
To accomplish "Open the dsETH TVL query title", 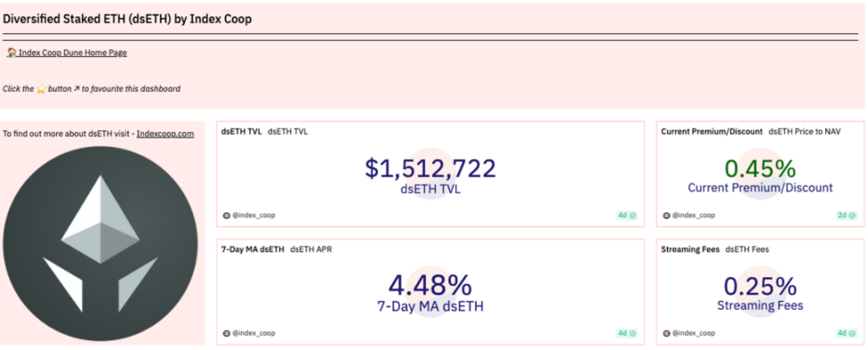I will tap(241, 132).
